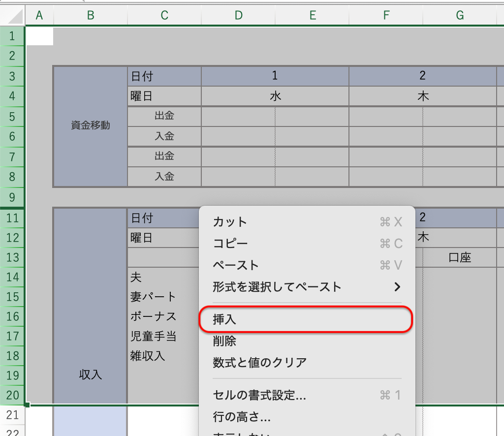Click column G header

[x=460, y=16]
